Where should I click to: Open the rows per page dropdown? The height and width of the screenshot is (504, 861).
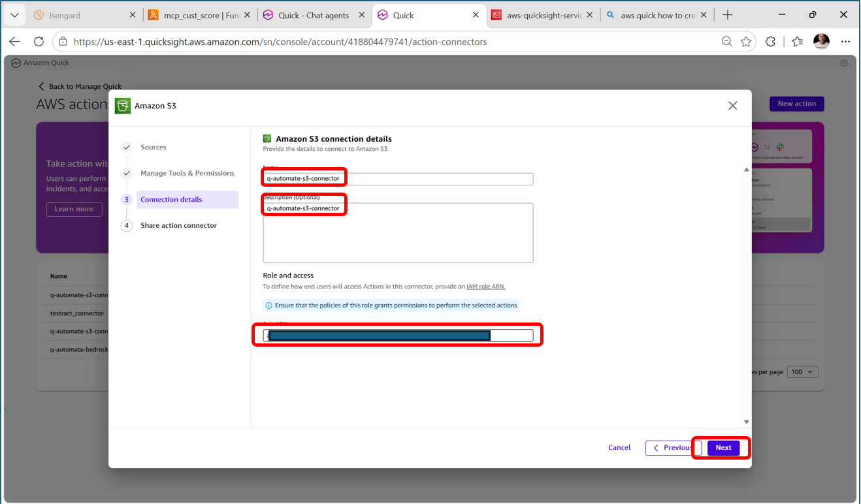[x=802, y=372]
